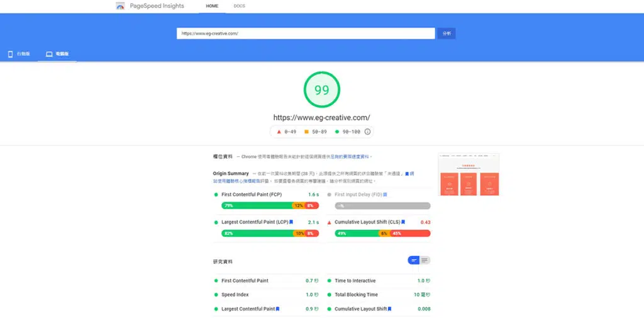The image size is (644, 318).
Task: Click the Time to Interactive label
Action: point(355,281)
